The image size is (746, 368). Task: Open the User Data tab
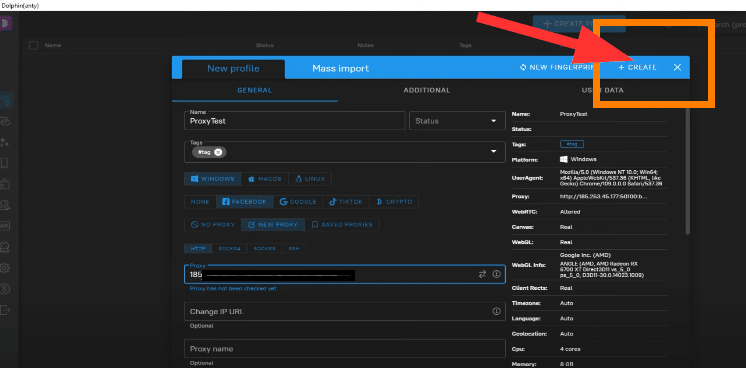tap(602, 90)
